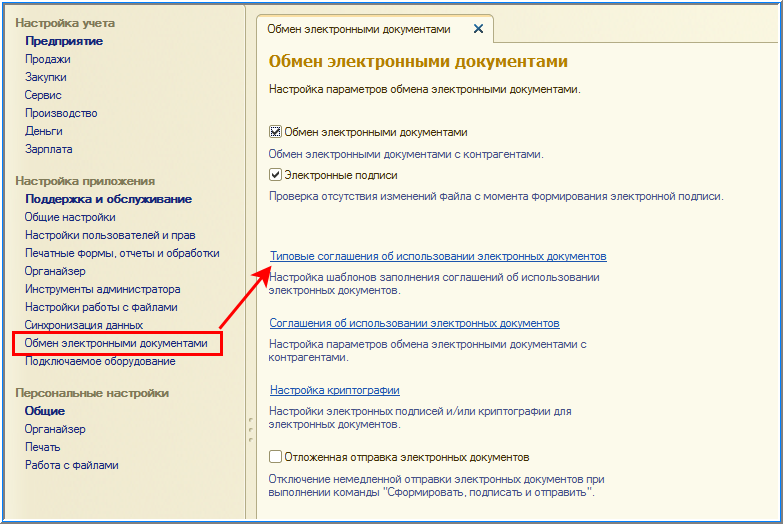
Task: Open Продажи settings section
Action: 48,59
